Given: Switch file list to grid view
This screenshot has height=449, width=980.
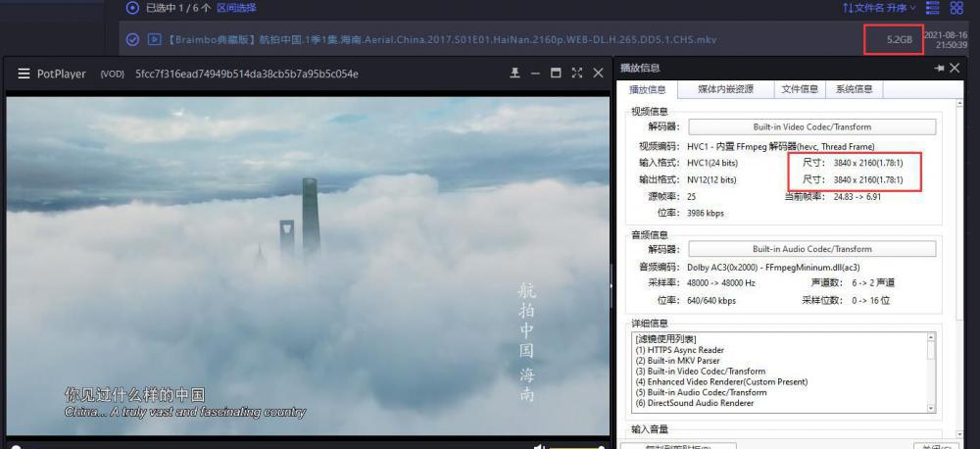Looking at the screenshot, I should (x=956, y=8).
